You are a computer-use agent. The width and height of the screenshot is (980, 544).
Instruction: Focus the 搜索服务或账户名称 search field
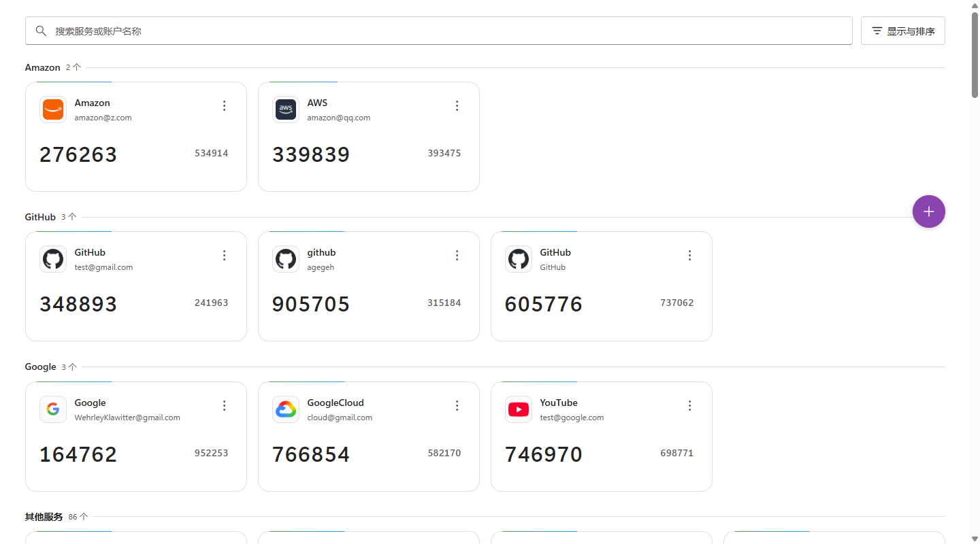439,31
